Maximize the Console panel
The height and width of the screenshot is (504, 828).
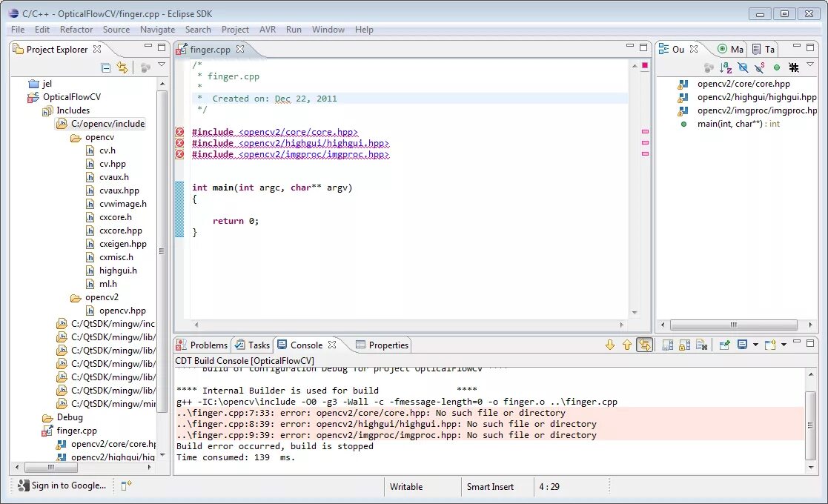pos(810,343)
